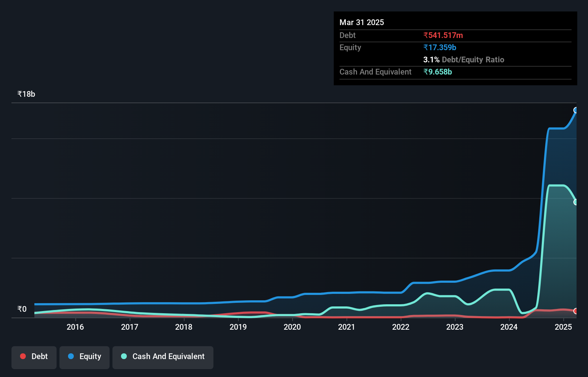This screenshot has height=377, width=588.
Task: Click the 2016 x-axis label
Action: point(75,327)
